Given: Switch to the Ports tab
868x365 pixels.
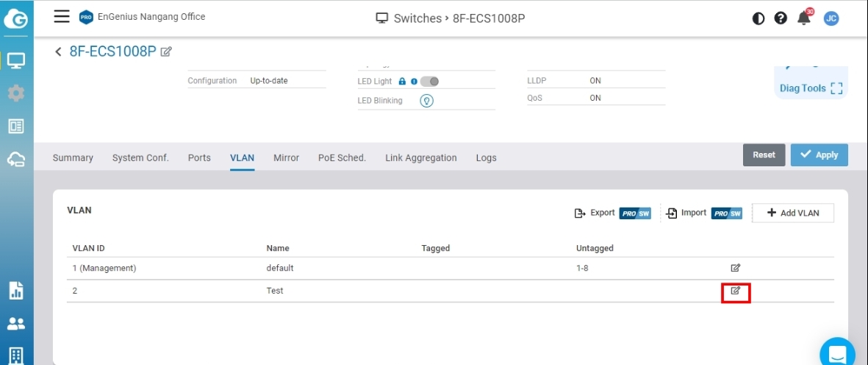Looking at the screenshot, I should pos(198,157).
